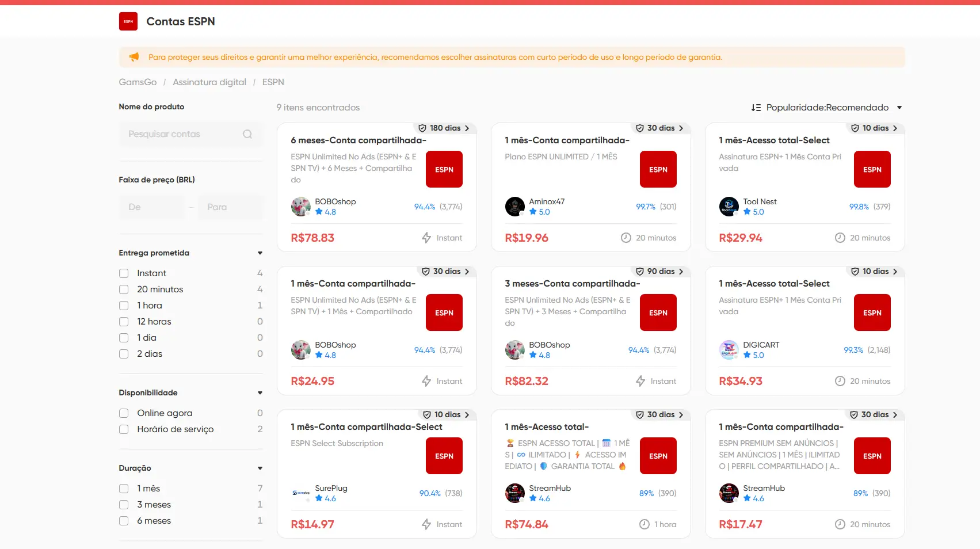Click the red ESPN logo beside Contas ESPN
This screenshot has height=549, width=980.
coord(128,21)
